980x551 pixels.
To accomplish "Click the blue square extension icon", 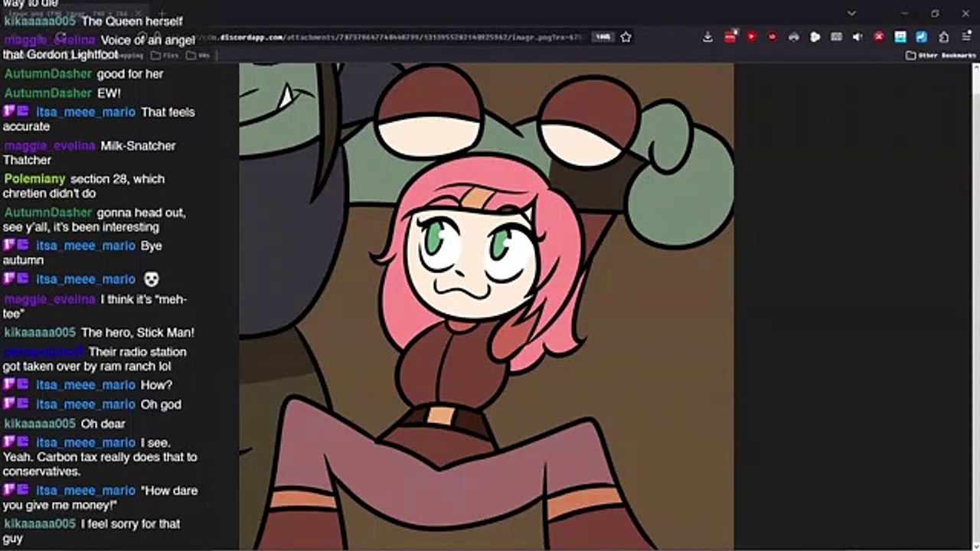I will [922, 37].
